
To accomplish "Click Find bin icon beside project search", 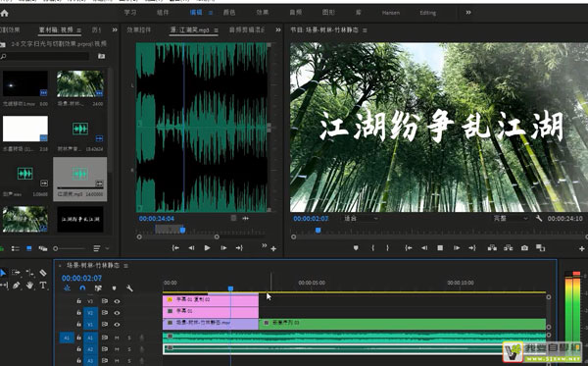I will [101, 56].
